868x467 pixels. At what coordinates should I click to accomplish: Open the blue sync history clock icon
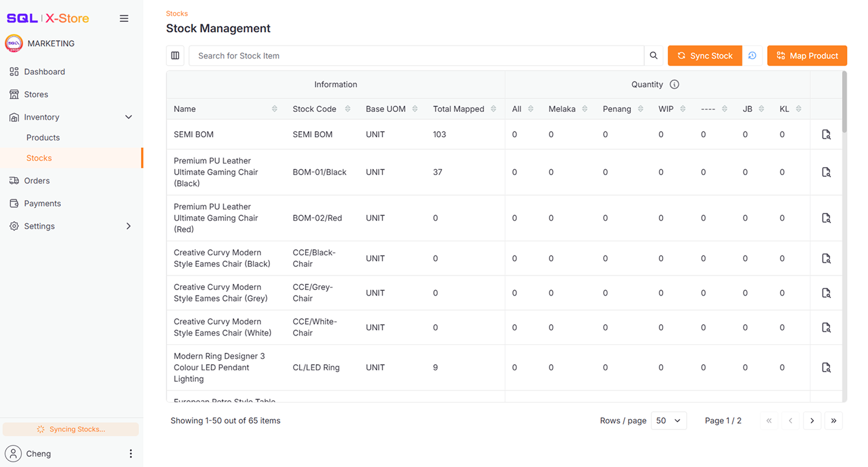pyautogui.click(x=753, y=55)
